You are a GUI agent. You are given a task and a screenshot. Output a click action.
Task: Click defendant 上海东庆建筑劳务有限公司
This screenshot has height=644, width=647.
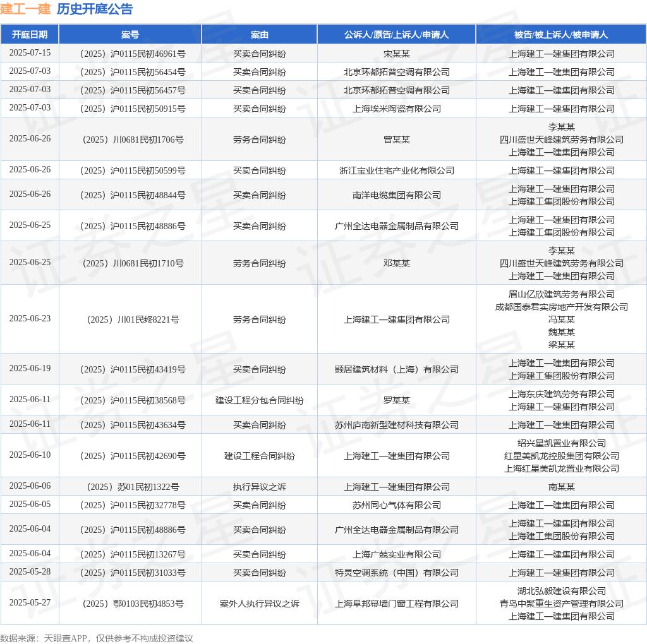561,394
